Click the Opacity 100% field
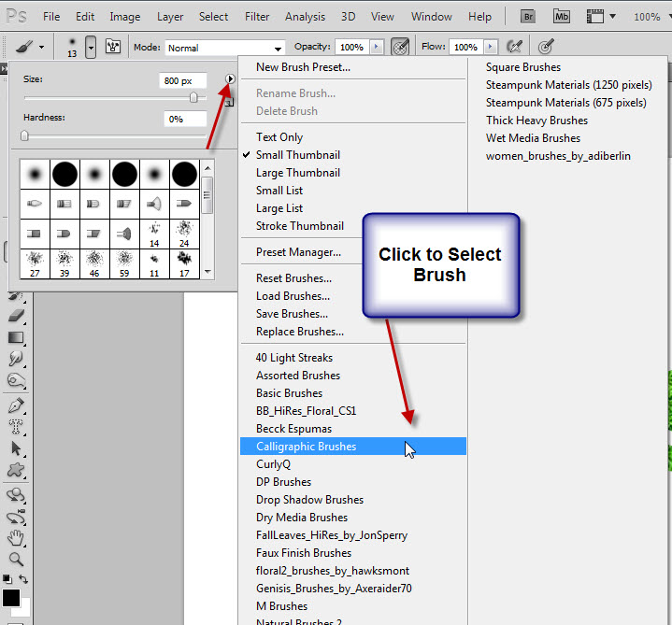Image resolution: width=672 pixels, height=625 pixels. coord(352,47)
